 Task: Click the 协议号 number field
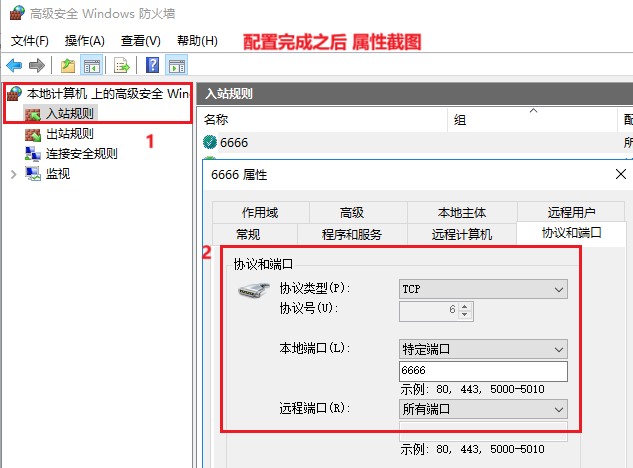click(436, 311)
